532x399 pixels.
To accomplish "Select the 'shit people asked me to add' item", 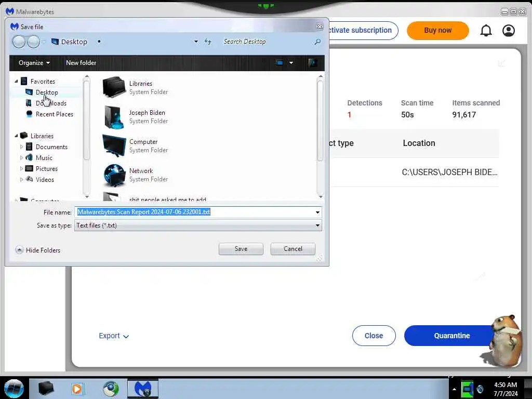I will (168, 199).
